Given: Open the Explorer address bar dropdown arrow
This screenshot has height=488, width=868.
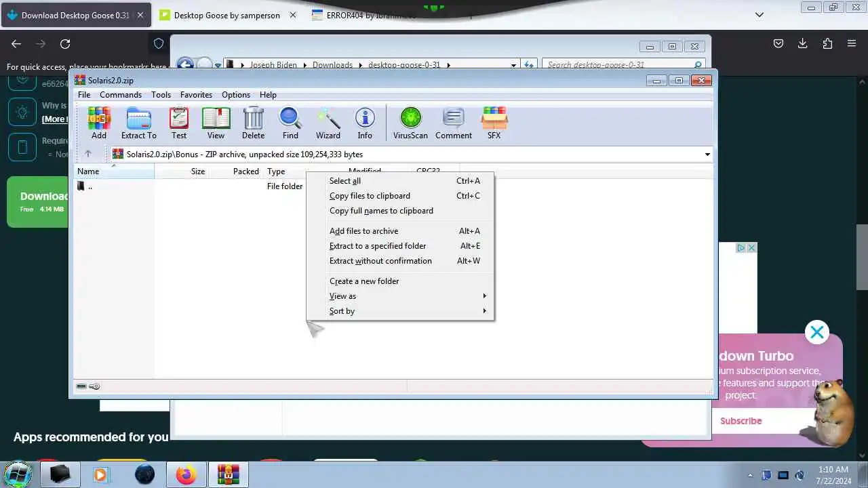Looking at the screenshot, I should [x=513, y=65].
